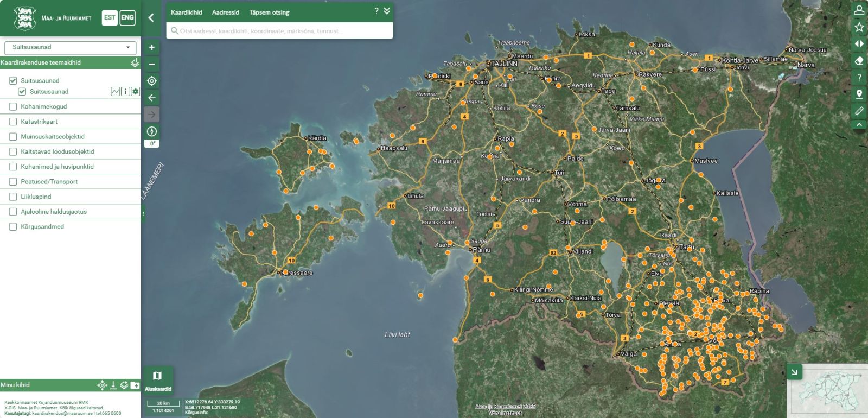
Task: Zoom out with the minus button
Action: pos(152,64)
